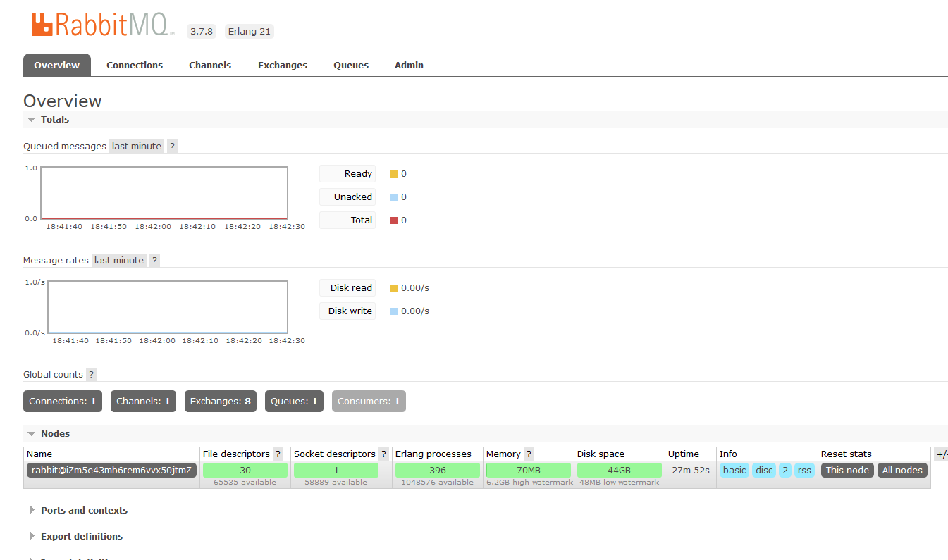Click the Channels: 1 count button

143,401
